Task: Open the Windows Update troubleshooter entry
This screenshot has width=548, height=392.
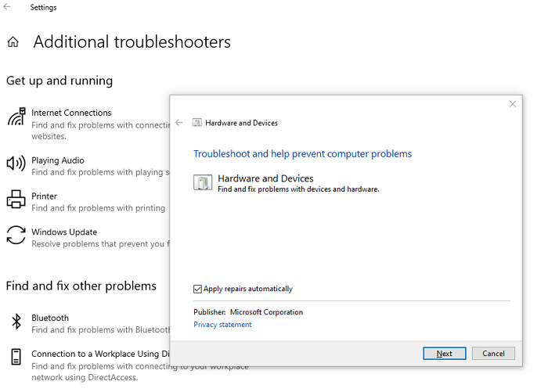Action: 64,232
